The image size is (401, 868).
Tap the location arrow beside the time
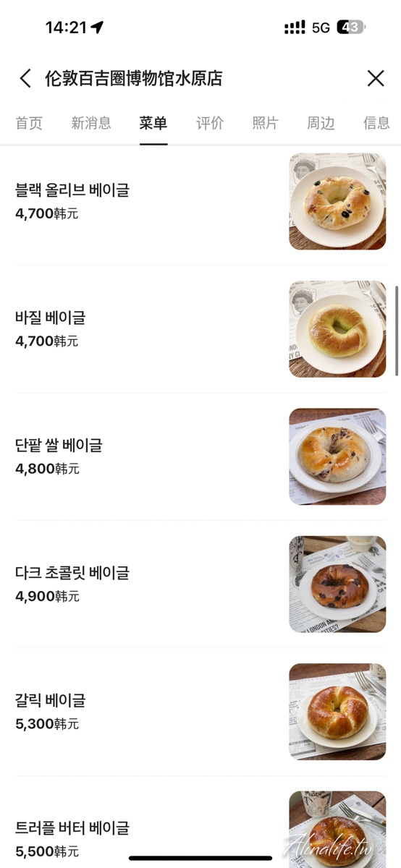pyautogui.click(x=97, y=27)
